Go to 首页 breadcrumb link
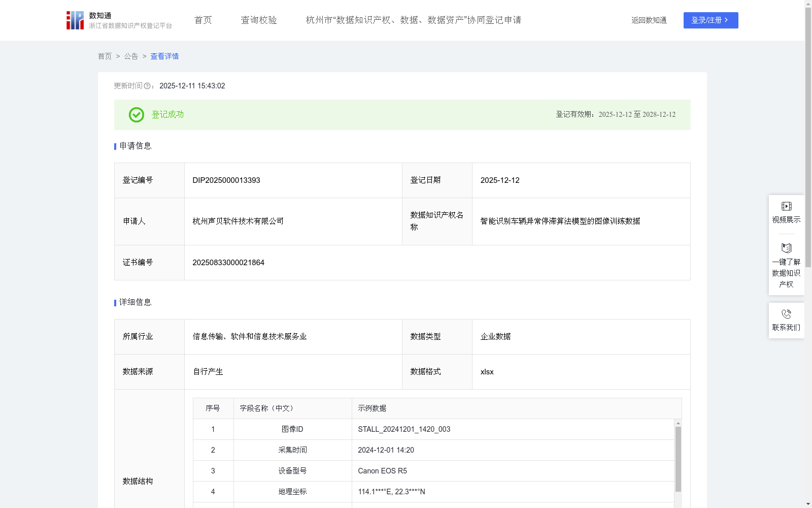This screenshot has height=508, width=812. [x=105, y=56]
